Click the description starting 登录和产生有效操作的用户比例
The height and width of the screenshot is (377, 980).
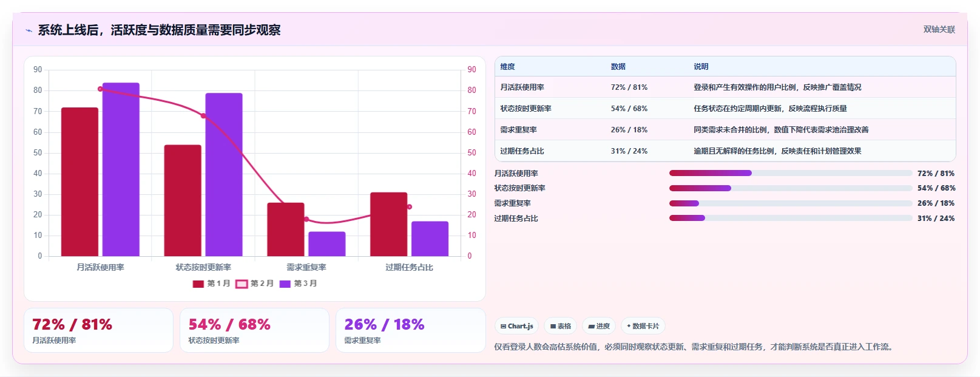click(777, 87)
